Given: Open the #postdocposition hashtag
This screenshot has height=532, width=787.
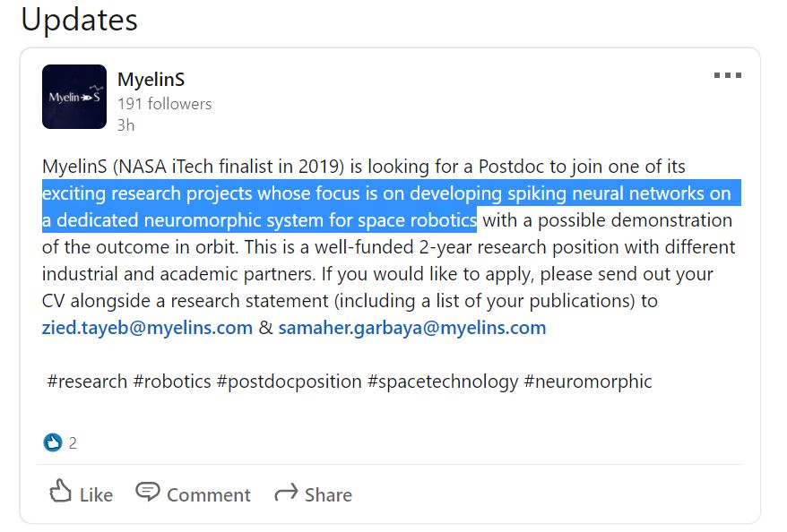Looking at the screenshot, I should (290, 382).
